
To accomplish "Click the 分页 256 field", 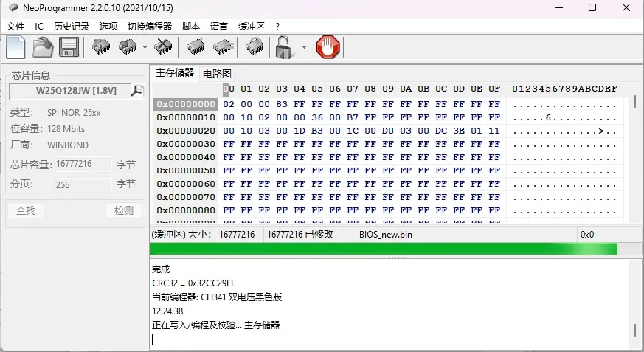I will pyautogui.click(x=83, y=184).
